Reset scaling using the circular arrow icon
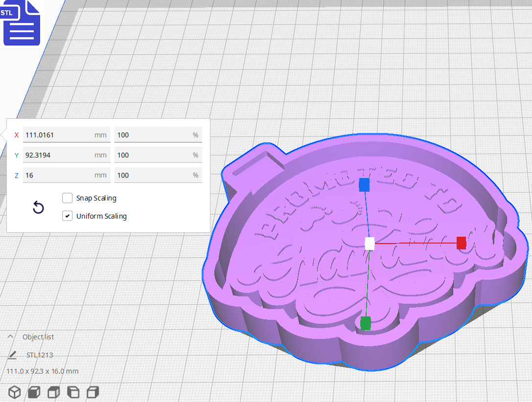Viewport: 532px width, 402px height. coord(38,207)
